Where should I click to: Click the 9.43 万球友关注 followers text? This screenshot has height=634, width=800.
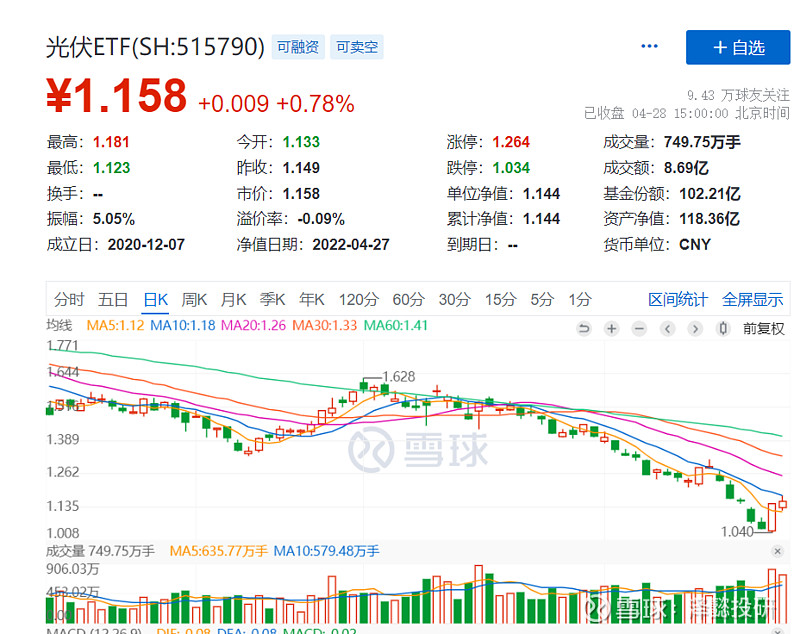coord(738,95)
